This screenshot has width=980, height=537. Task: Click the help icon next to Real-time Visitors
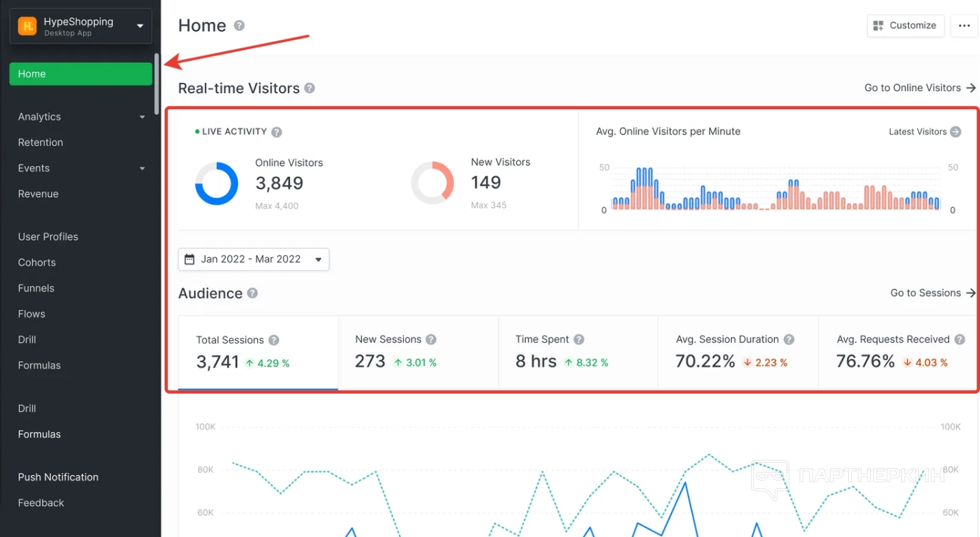coord(309,88)
